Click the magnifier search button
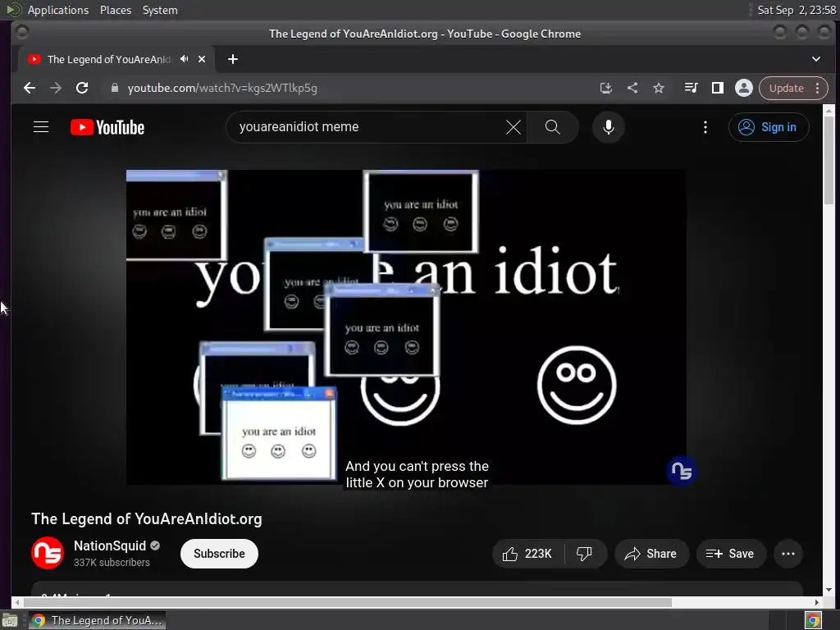 tap(552, 127)
